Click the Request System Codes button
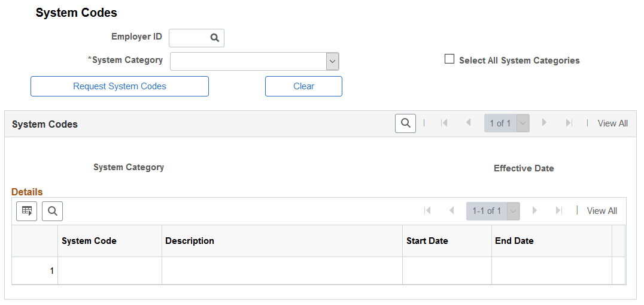The image size is (644, 305). (120, 86)
